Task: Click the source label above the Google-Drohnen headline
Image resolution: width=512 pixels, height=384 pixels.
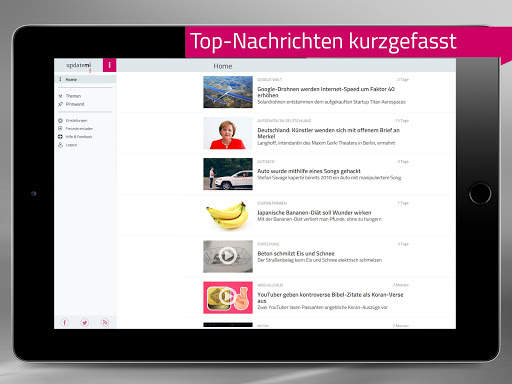Action: pos(269,80)
